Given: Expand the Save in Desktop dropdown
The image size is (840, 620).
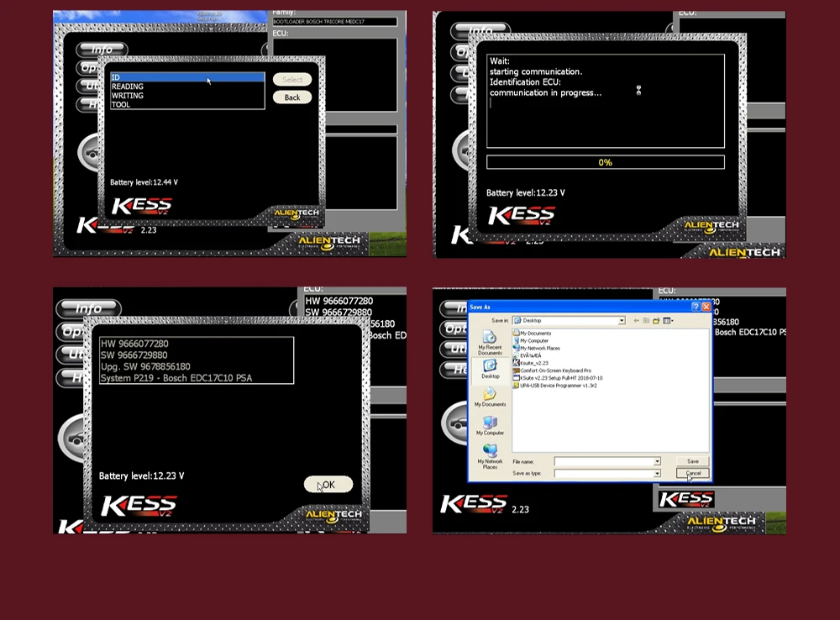Looking at the screenshot, I should tap(622, 320).
